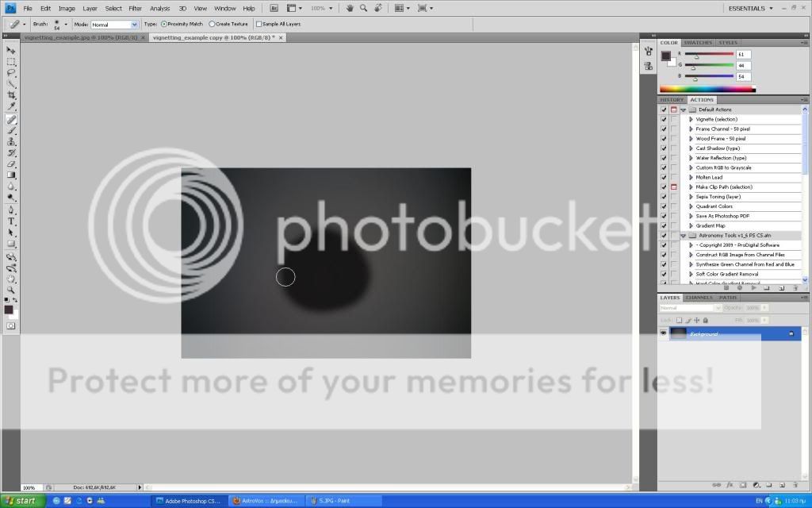Launch Bridge from the application bar
The height and width of the screenshot is (508, 812).
coord(274,8)
